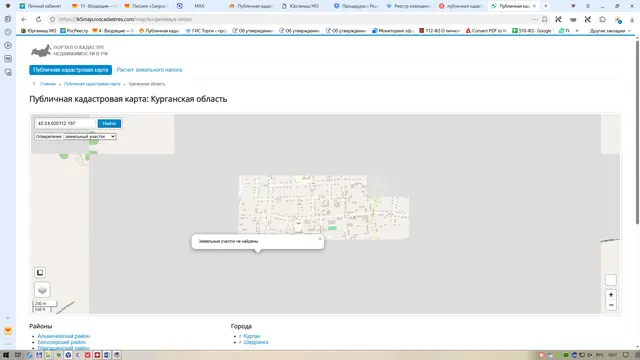Bookmark this page with bookmark icon
Screen dimensions: 640x360
click(x=544, y=19)
